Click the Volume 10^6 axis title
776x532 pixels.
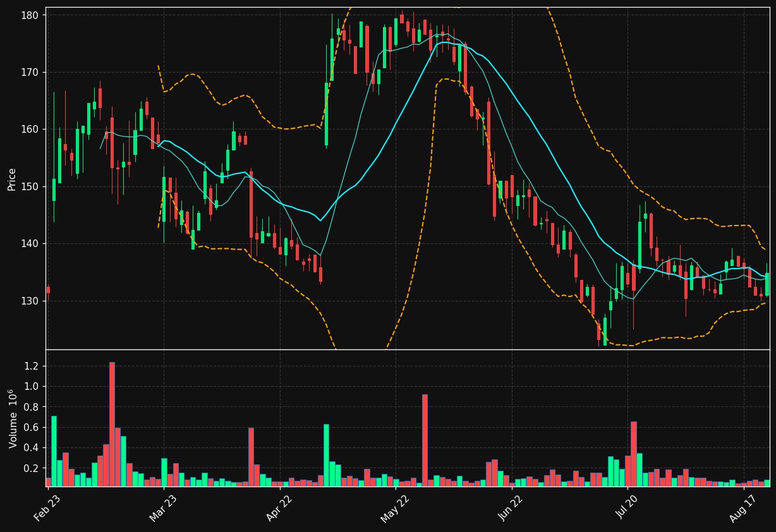coord(12,418)
